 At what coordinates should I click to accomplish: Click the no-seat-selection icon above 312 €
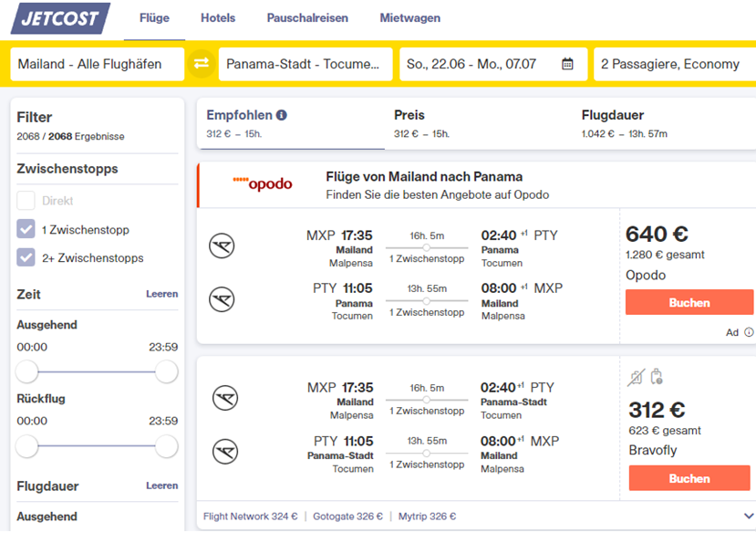(x=636, y=377)
